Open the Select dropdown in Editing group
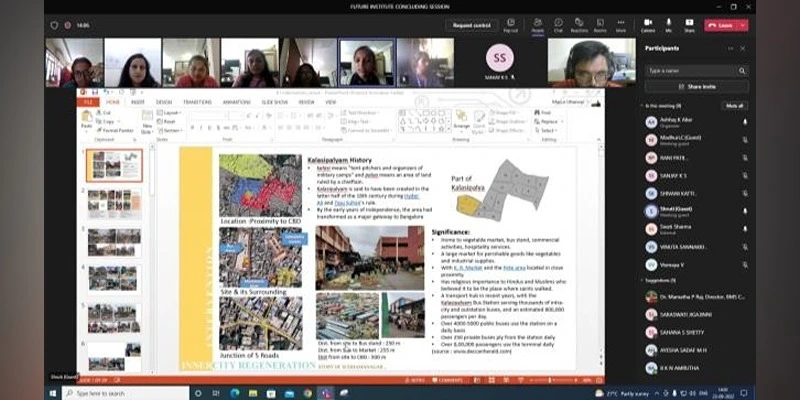The height and width of the screenshot is (400, 800). tap(547, 130)
